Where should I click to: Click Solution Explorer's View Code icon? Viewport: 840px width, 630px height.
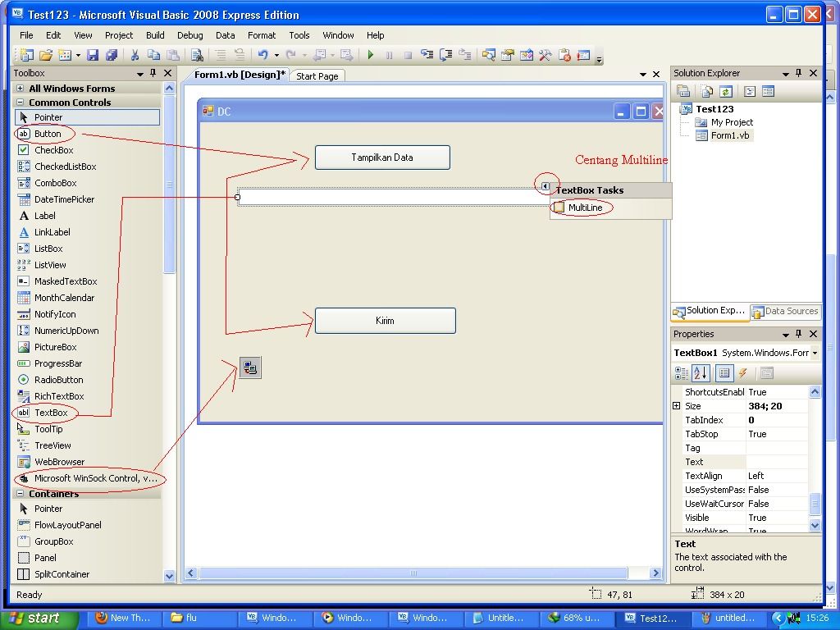pyautogui.click(x=750, y=92)
